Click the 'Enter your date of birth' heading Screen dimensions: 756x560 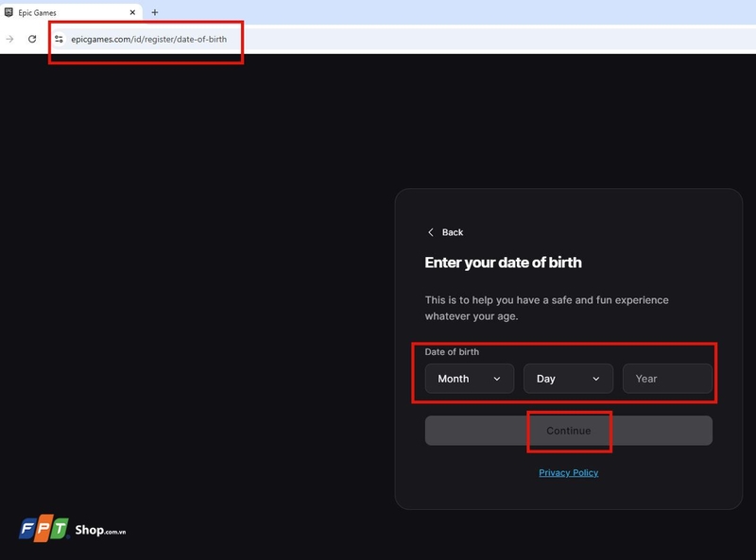(x=503, y=263)
